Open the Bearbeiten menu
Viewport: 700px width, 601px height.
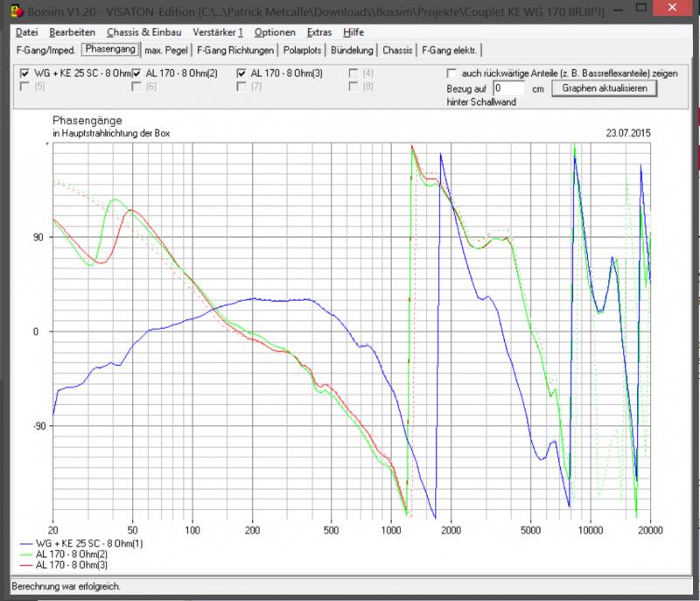coord(72,32)
